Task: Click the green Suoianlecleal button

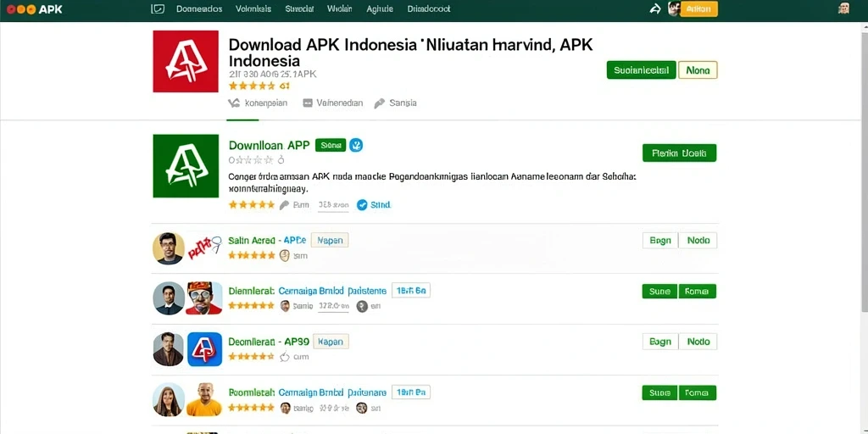Action: pos(641,70)
